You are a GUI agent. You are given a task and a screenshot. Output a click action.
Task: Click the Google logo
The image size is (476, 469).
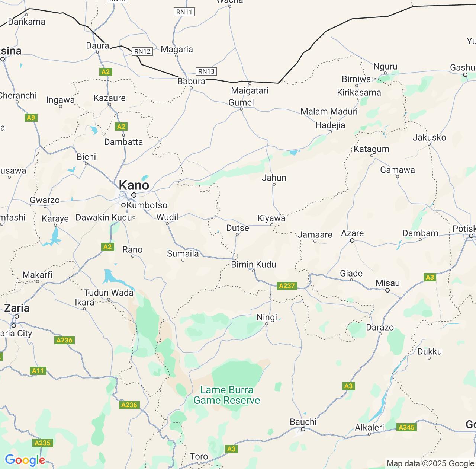[x=25, y=460]
